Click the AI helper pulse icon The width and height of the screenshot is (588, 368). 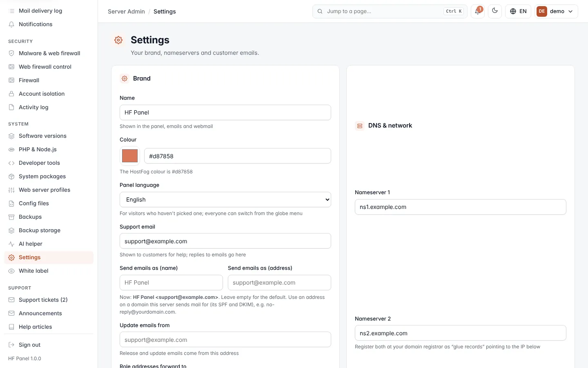tap(11, 244)
